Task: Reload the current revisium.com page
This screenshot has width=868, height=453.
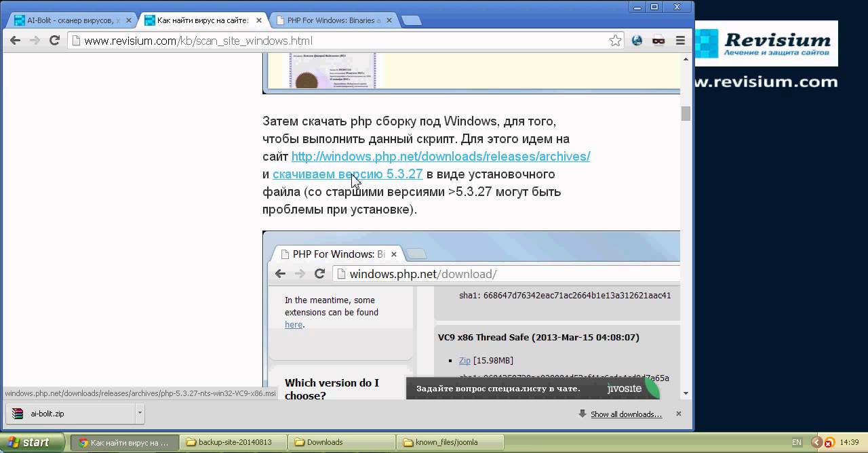Action: 55,41
